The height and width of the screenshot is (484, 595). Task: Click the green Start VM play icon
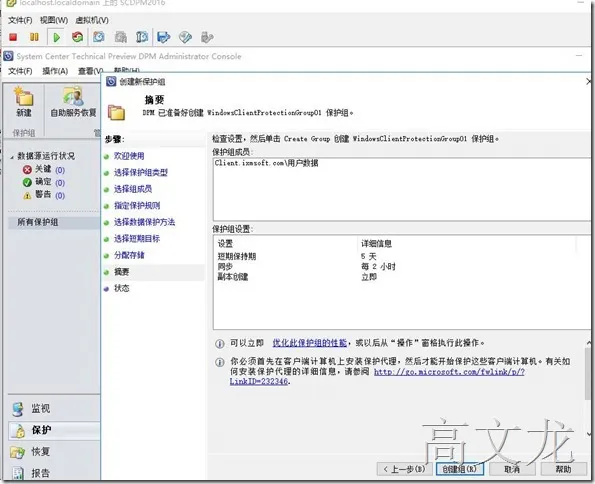(x=57, y=37)
